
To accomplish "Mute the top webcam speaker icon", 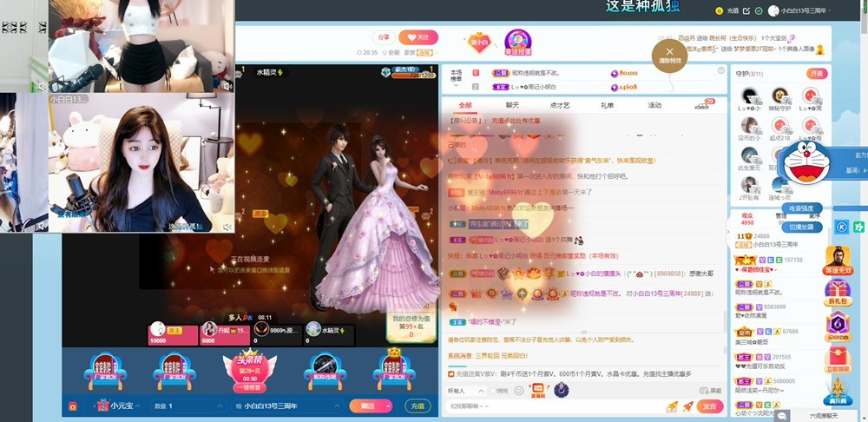I will click(x=227, y=86).
